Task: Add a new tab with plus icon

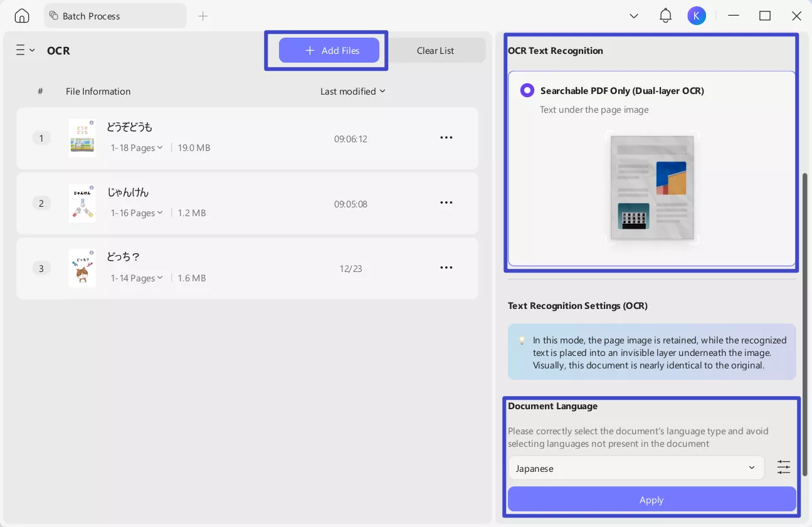Action: (203, 16)
